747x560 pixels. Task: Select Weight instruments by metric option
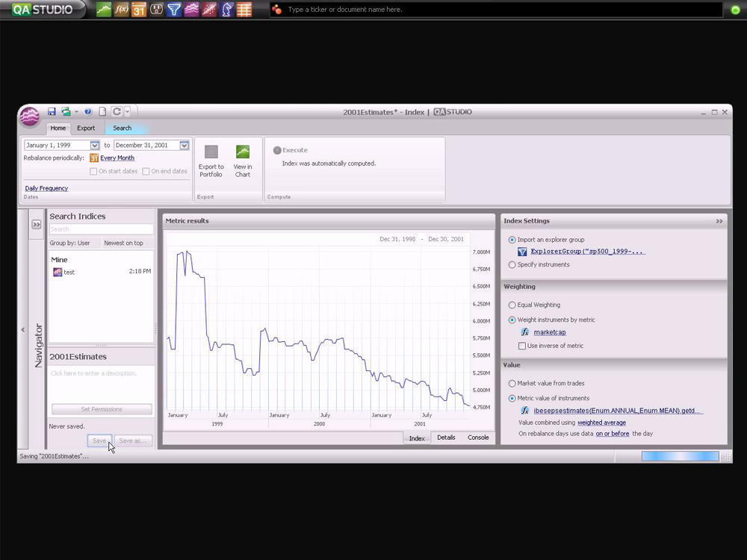512,320
